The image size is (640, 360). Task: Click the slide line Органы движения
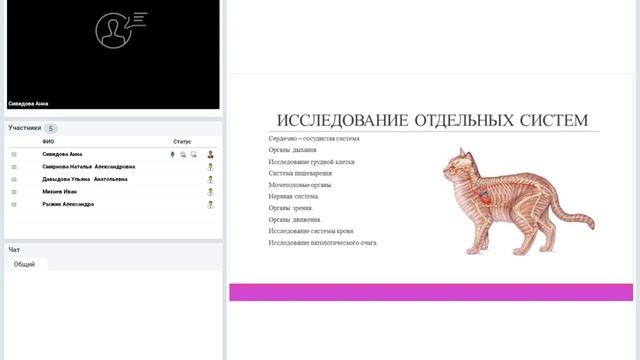tap(295, 219)
